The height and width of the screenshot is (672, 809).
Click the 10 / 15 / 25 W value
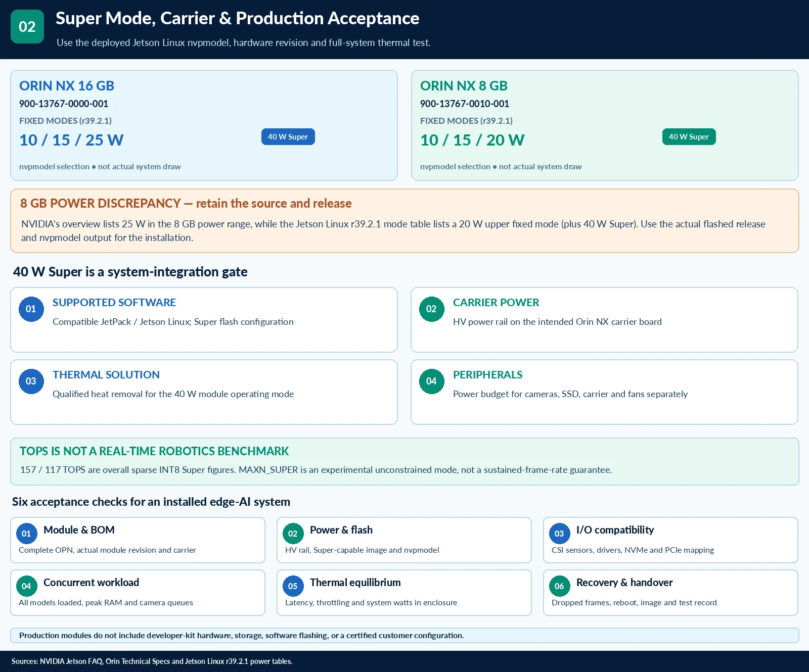tap(71, 140)
